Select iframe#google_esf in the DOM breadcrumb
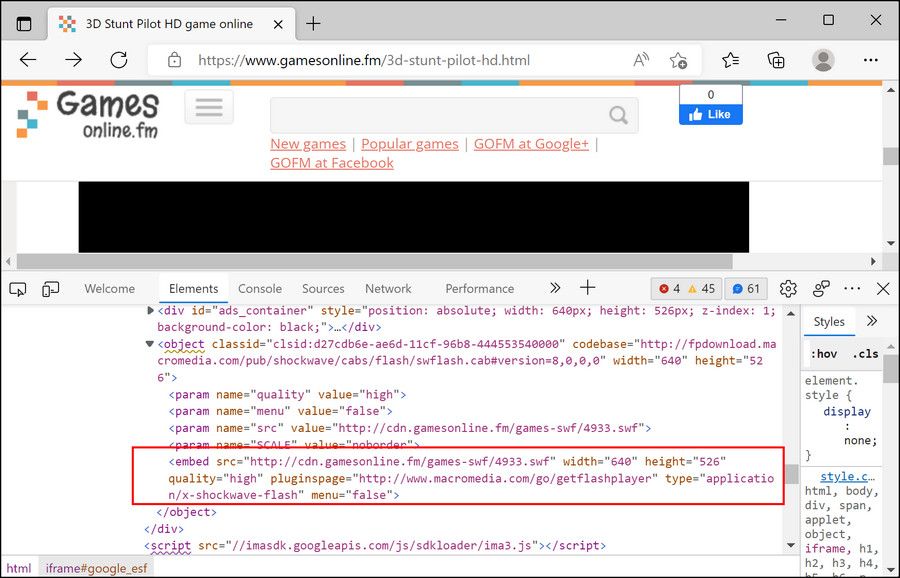 [96, 567]
